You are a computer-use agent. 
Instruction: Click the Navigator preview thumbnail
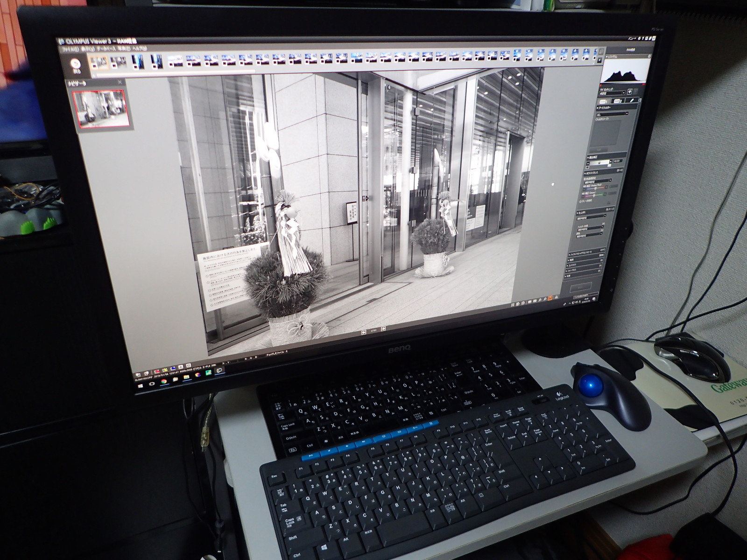[x=102, y=109]
